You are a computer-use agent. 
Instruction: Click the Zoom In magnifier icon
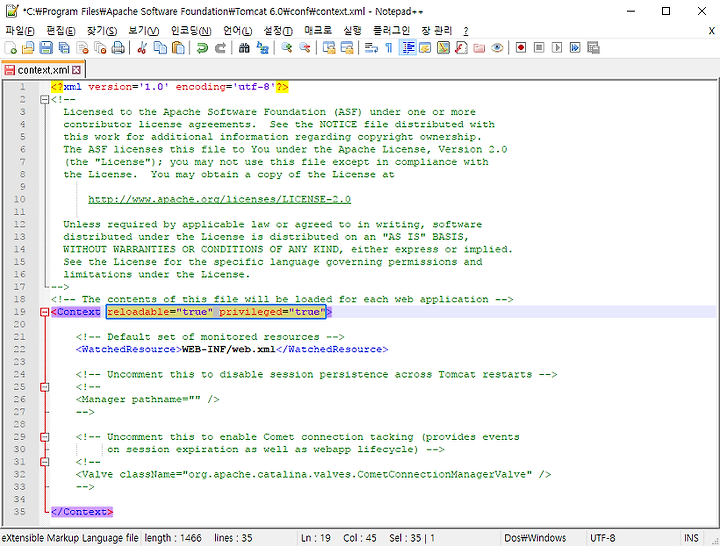[287, 48]
